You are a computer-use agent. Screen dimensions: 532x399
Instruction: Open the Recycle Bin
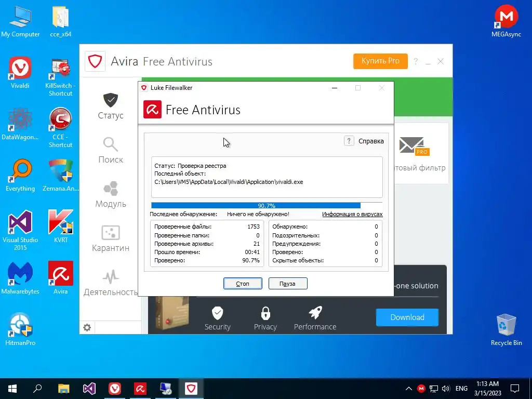pyautogui.click(x=506, y=330)
